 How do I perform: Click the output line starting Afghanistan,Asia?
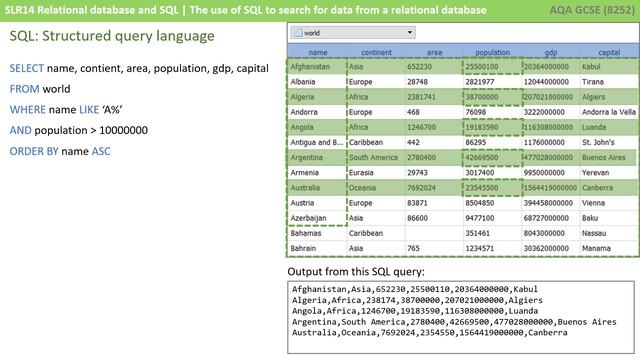(x=414, y=289)
